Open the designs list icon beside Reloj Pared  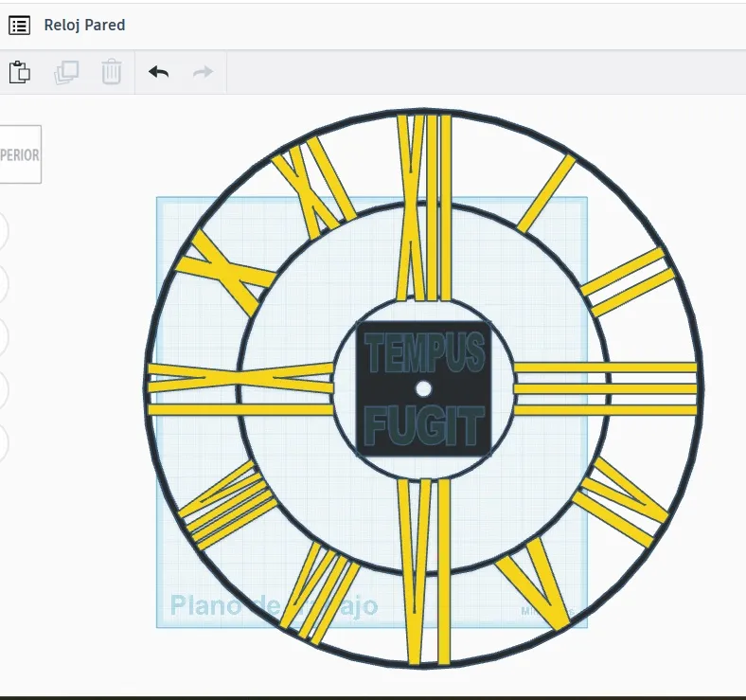tap(20, 26)
